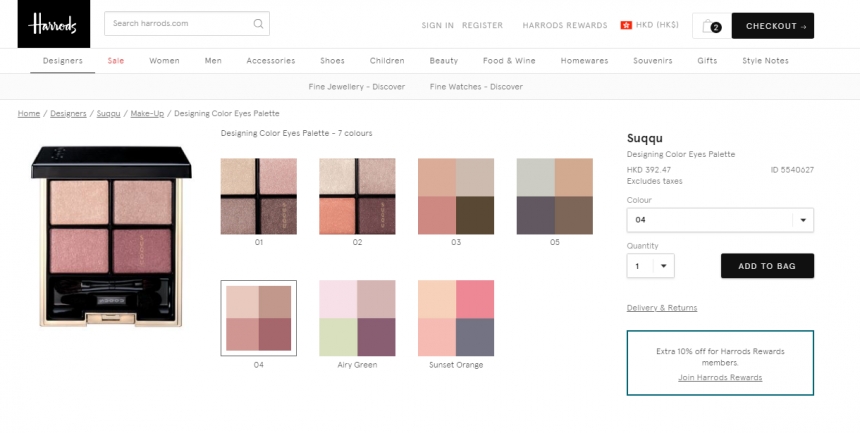Open the Accessories menu
The height and width of the screenshot is (433, 860).
(x=270, y=61)
